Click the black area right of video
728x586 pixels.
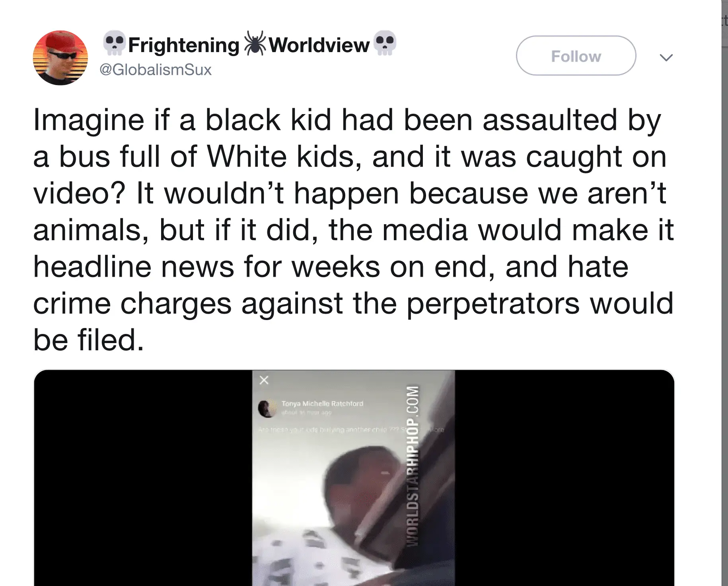[564, 478]
